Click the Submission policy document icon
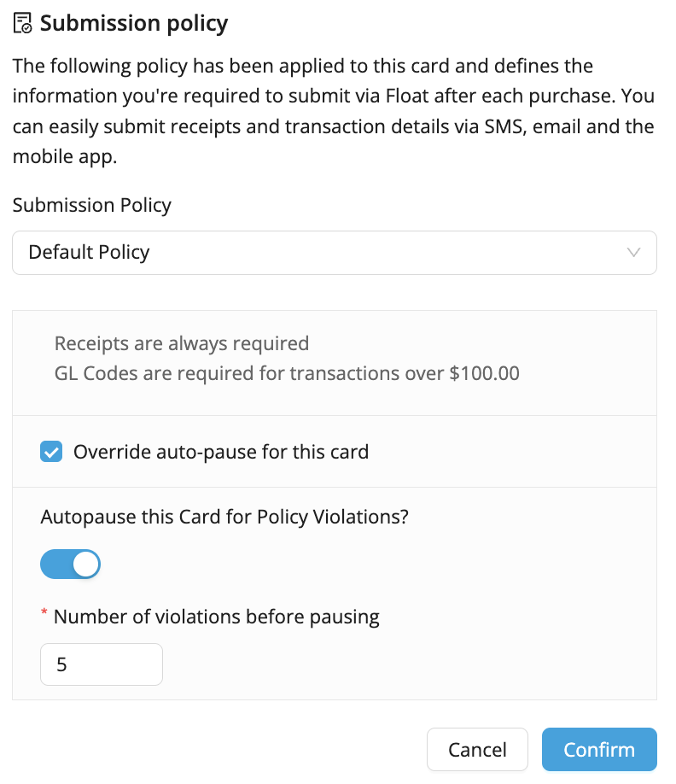676x784 pixels. [22, 23]
